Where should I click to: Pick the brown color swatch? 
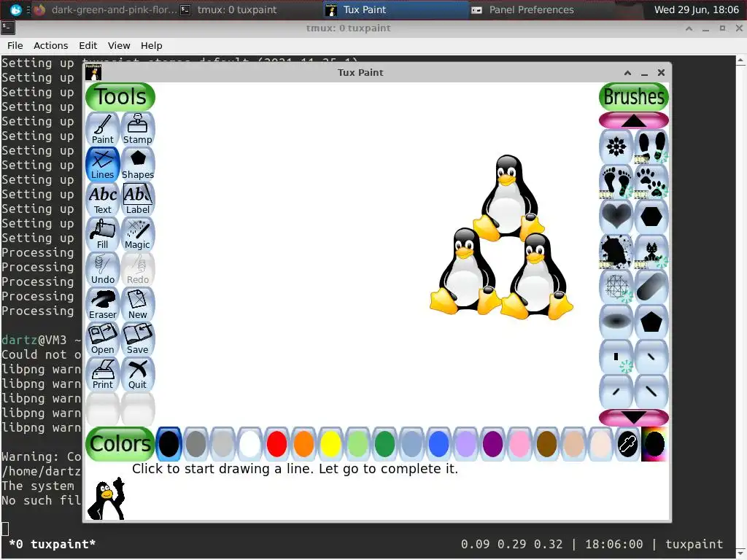point(546,444)
